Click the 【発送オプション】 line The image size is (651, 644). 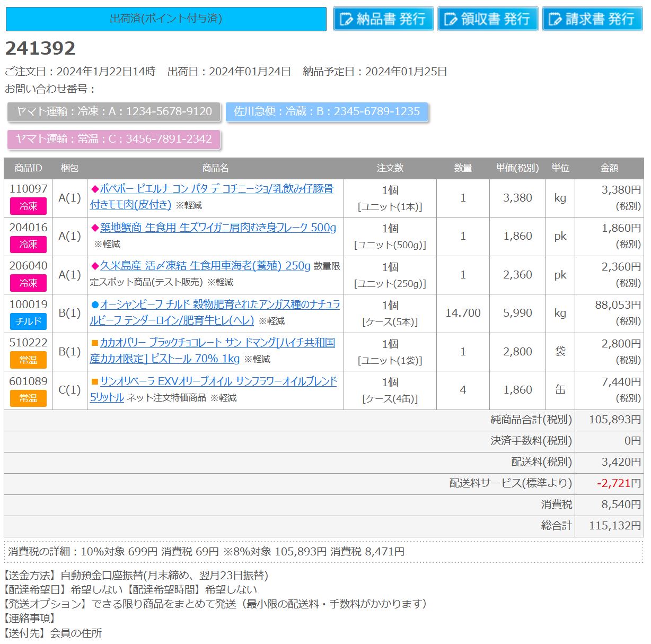click(x=216, y=604)
